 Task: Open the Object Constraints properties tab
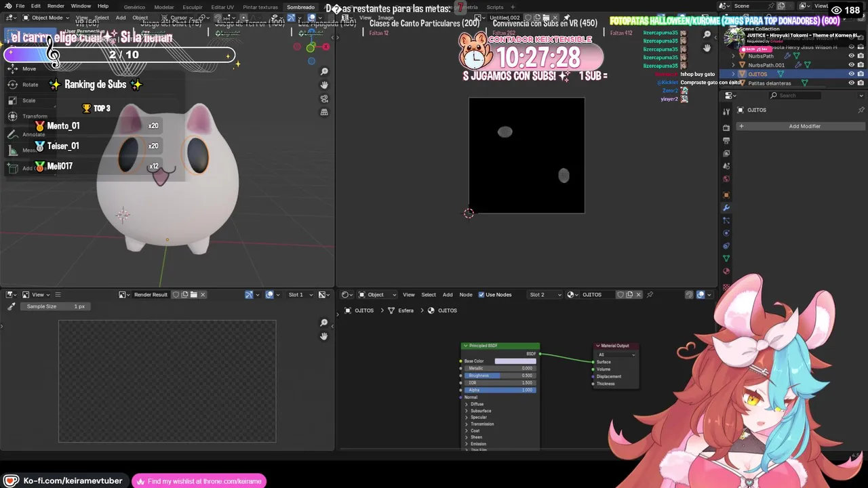[x=726, y=245]
